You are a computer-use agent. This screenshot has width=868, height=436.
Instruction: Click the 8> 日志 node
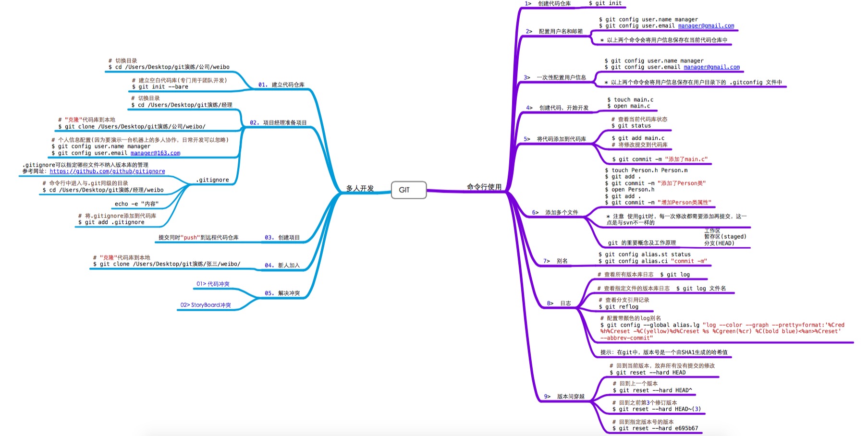pos(559,303)
